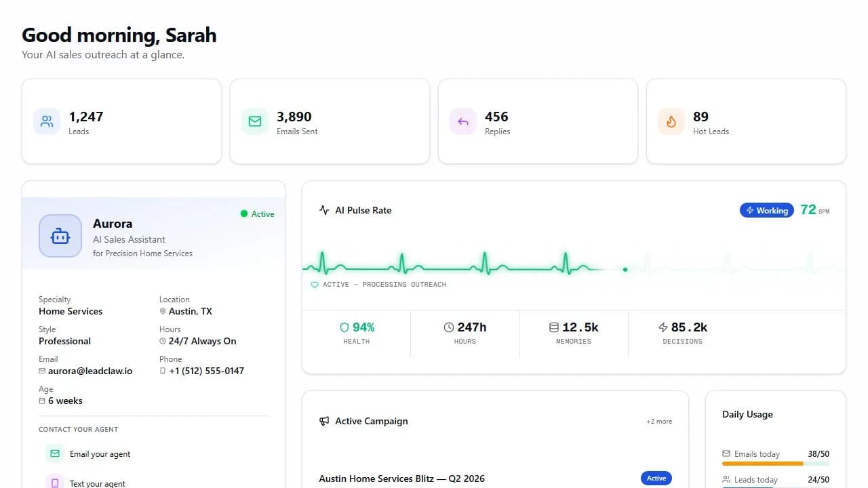Click the Memories database icon
Viewport: 868px width, 488px height.
tap(554, 327)
